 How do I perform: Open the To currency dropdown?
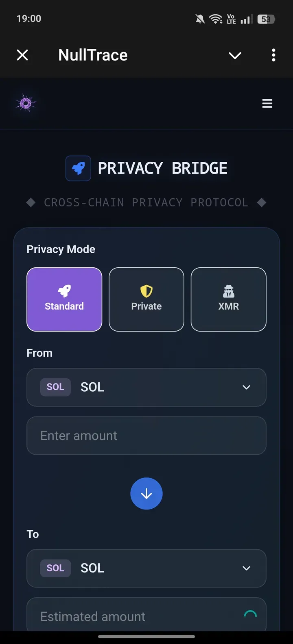(246, 568)
